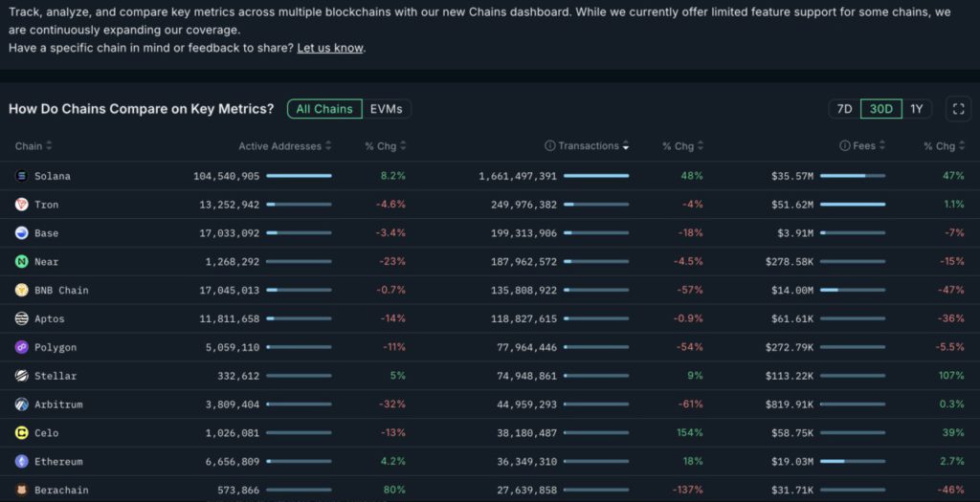Expand the table to fullscreen
This screenshot has width=980, height=502.
pyautogui.click(x=958, y=109)
